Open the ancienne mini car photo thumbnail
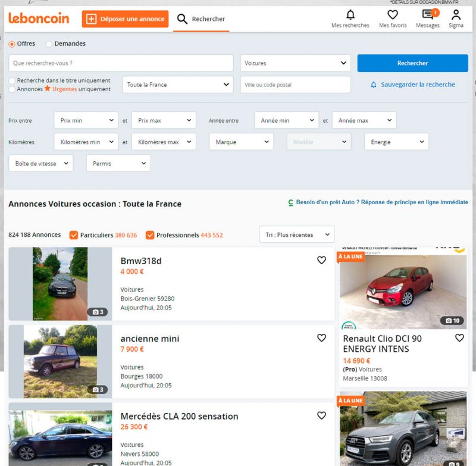 tap(60, 362)
